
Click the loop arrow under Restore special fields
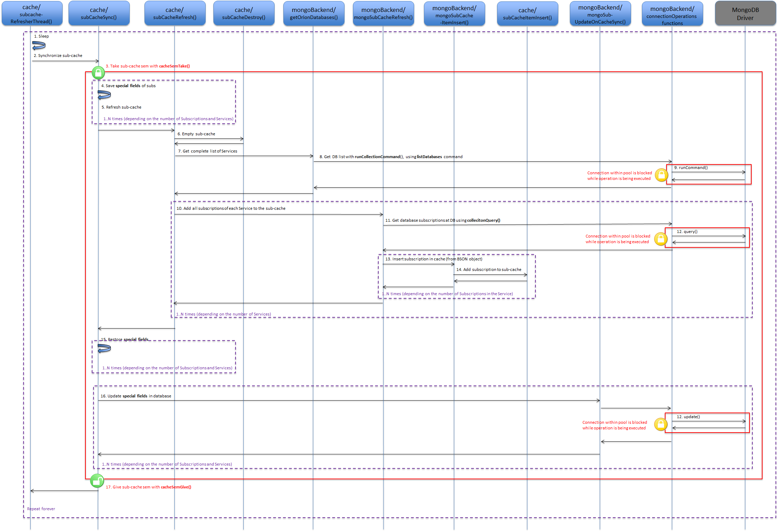pyautogui.click(x=104, y=348)
